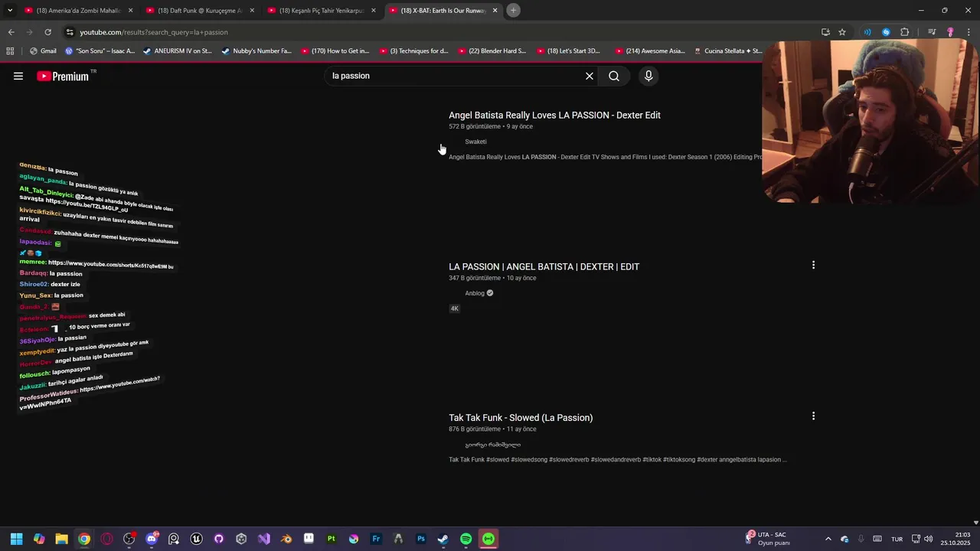Viewport: 980px width, 551px height.
Task: Open Chrome apps grid in bookmarks bar
Action: (10, 51)
